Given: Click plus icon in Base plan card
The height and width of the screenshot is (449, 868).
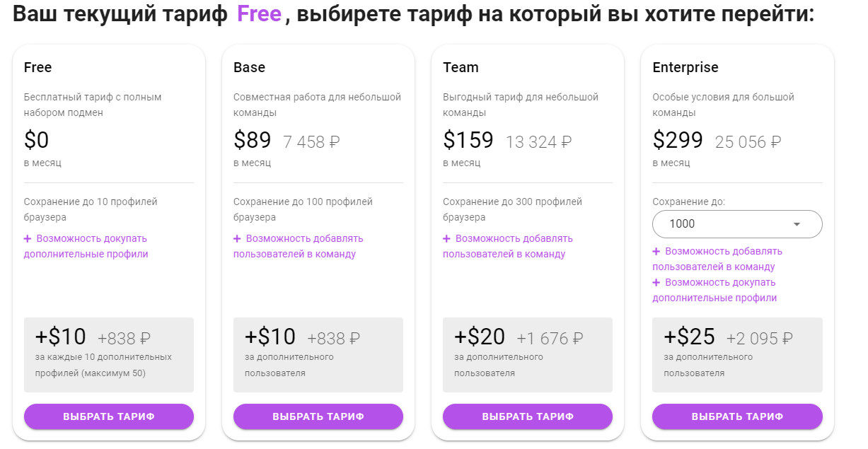Looking at the screenshot, I should pyautogui.click(x=237, y=239).
